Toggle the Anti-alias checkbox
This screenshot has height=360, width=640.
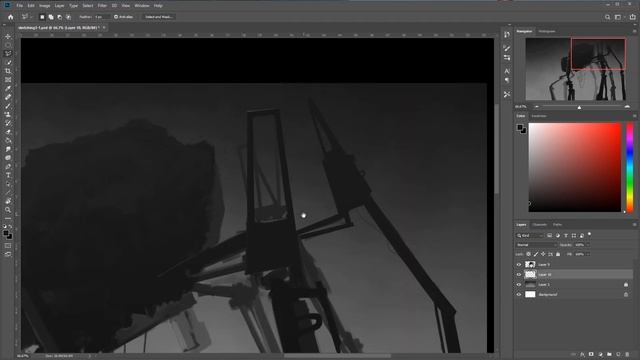tap(116, 17)
